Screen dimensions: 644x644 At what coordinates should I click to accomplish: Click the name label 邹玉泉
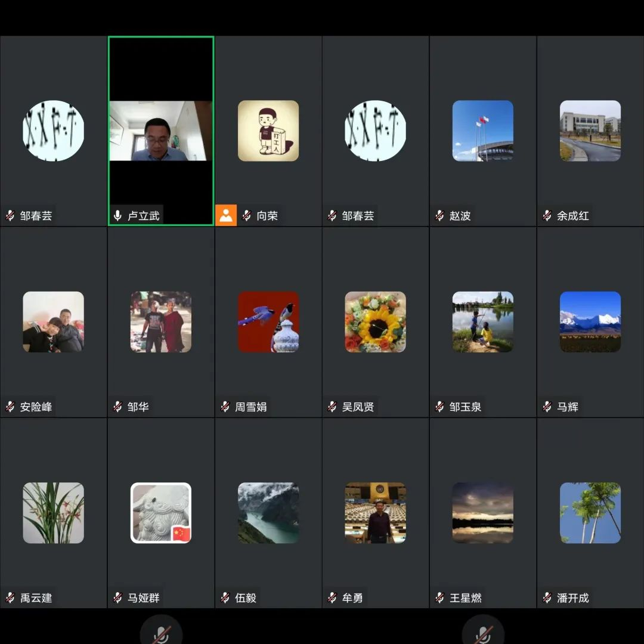point(465,407)
